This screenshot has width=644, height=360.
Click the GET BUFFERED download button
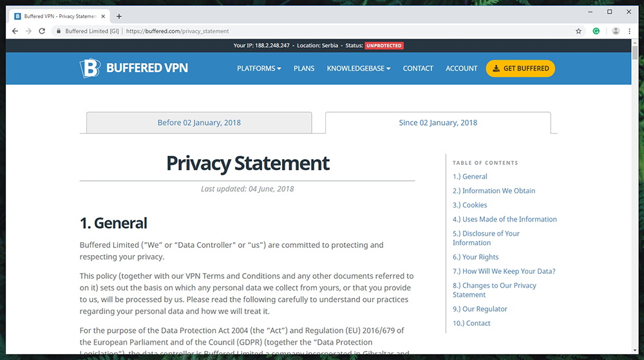520,68
